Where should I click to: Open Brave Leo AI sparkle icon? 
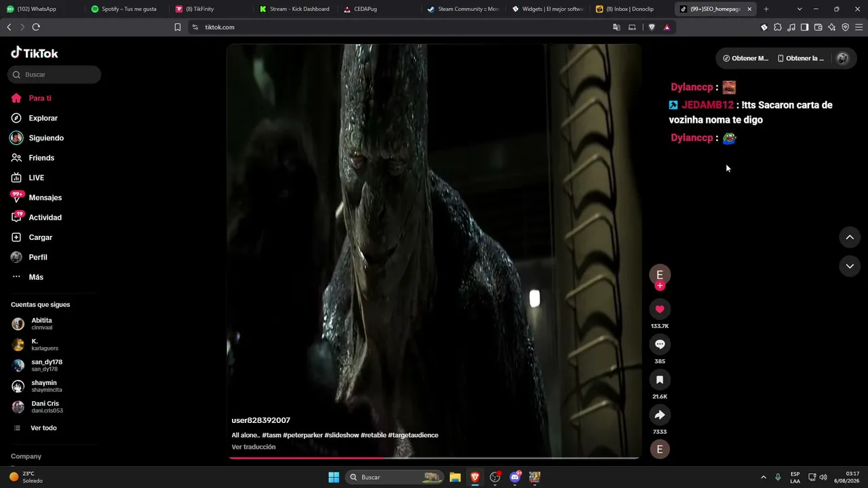tap(832, 27)
